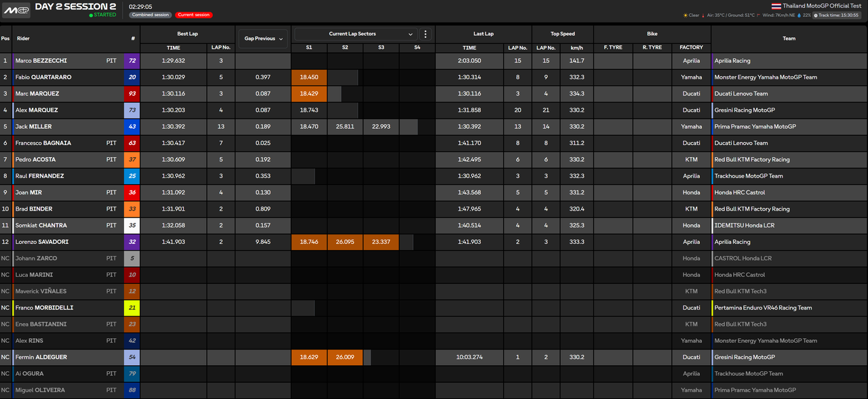The image size is (868, 399).
Task: Click the DAY 2 SESSION 2 title
Action: tap(75, 6)
